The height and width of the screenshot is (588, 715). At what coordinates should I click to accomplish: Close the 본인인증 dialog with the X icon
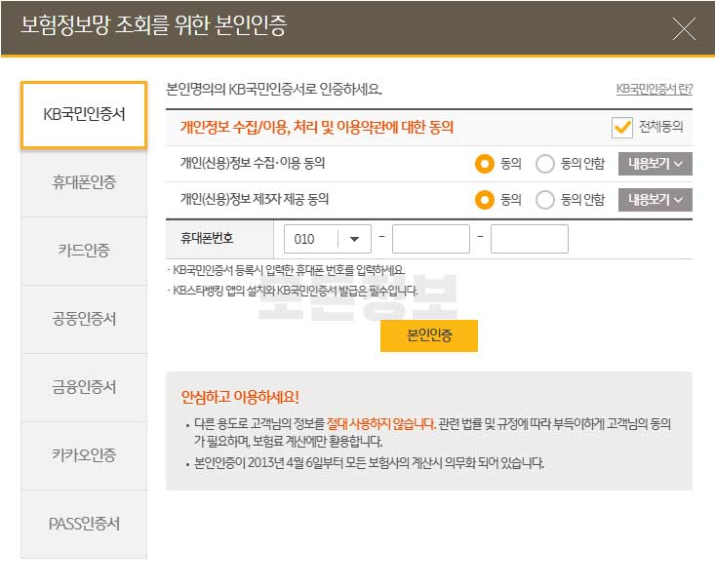coord(684,28)
